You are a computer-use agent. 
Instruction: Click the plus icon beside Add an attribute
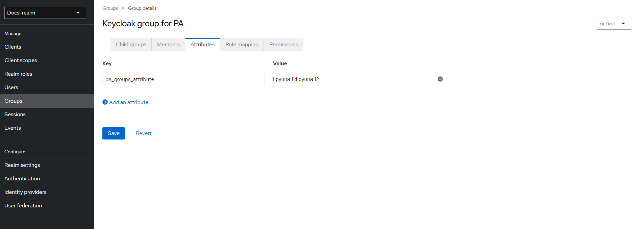105,102
